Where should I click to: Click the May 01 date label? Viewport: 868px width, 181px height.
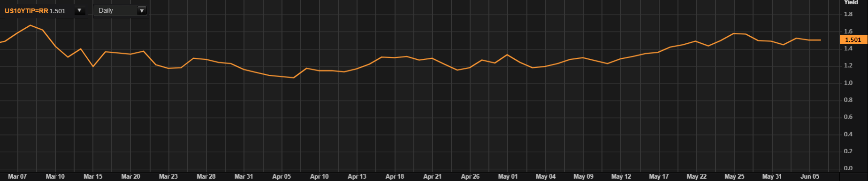(x=508, y=176)
